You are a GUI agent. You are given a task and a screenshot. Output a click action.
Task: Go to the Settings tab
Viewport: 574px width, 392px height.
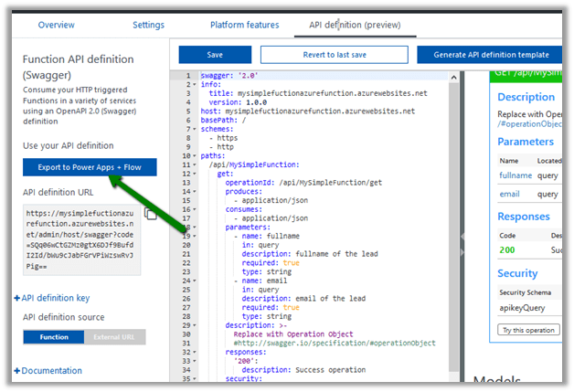pos(148,25)
